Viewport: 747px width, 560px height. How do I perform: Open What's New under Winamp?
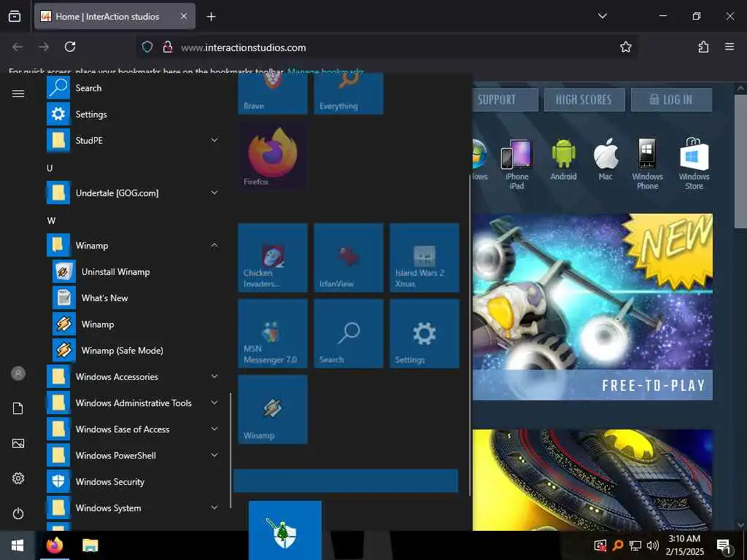click(x=136, y=297)
